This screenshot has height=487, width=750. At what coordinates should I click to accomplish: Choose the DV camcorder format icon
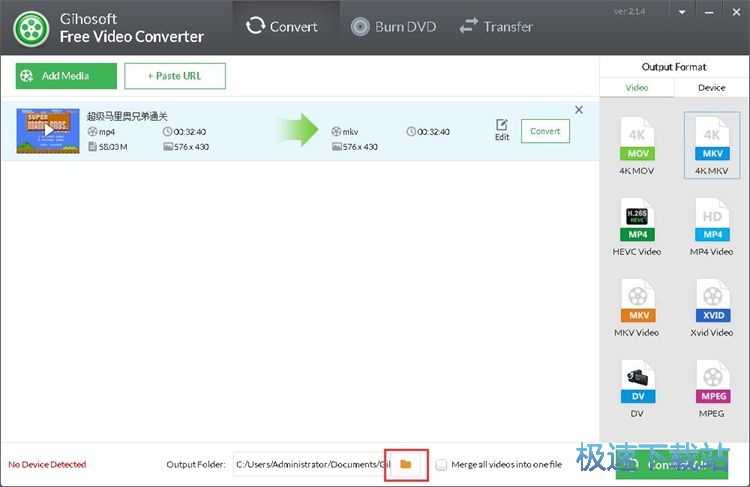coord(637,388)
